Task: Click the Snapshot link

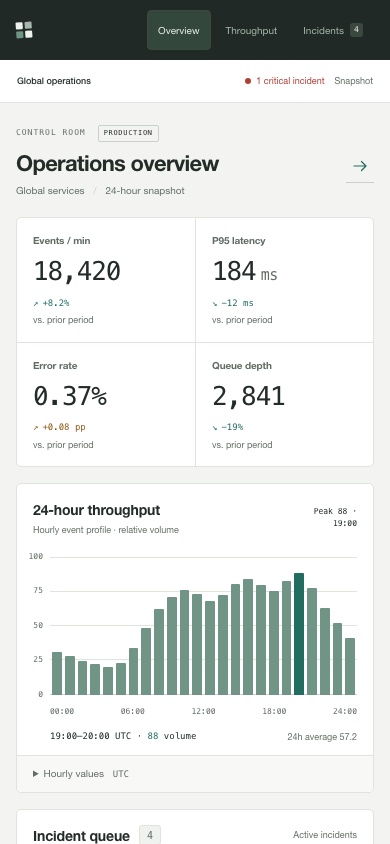Action: coord(353,81)
